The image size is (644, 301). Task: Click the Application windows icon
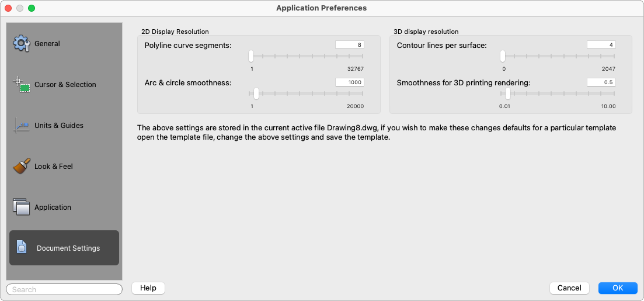21,207
